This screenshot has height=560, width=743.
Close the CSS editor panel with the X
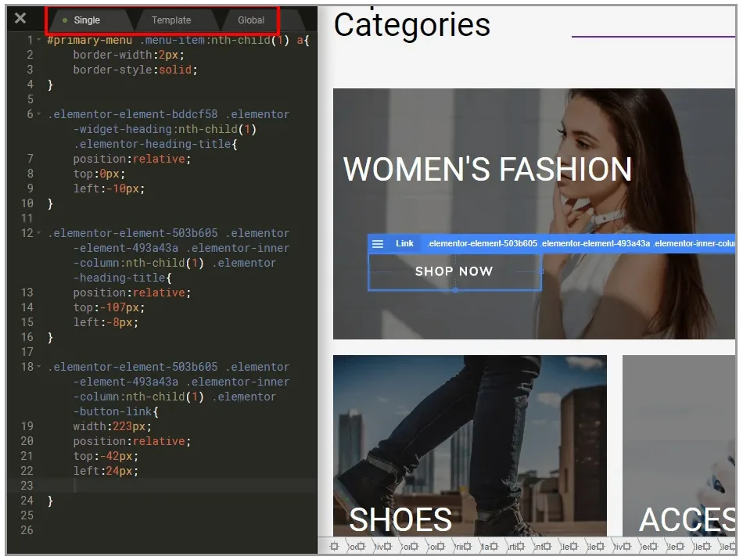[x=20, y=19]
